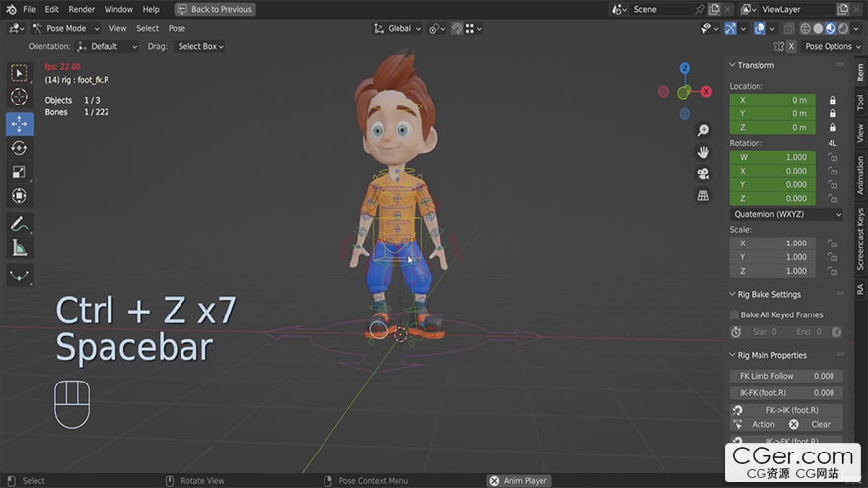Image resolution: width=868 pixels, height=488 pixels.
Task: Choose the Annotate tool
Action: pyautogui.click(x=20, y=225)
